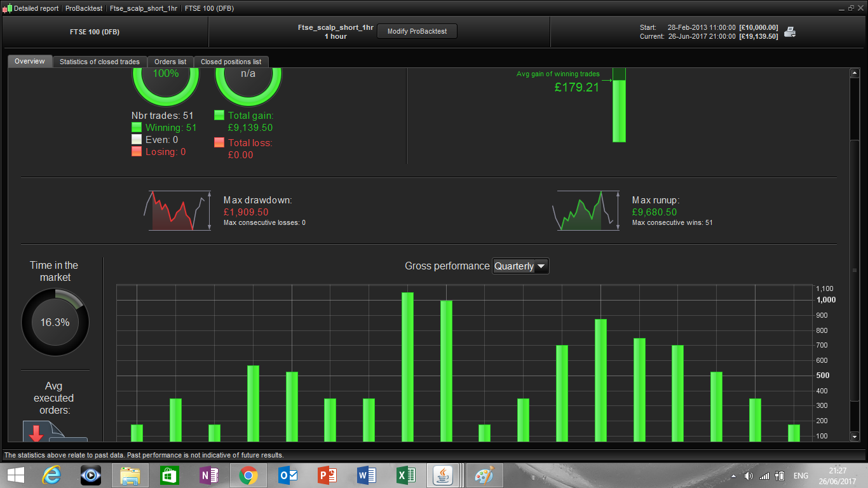Image resolution: width=868 pixels, height=488 pixels.
Task: Open Paint from the taskbar
Action: pyautogui.click(x=484, y=475)
